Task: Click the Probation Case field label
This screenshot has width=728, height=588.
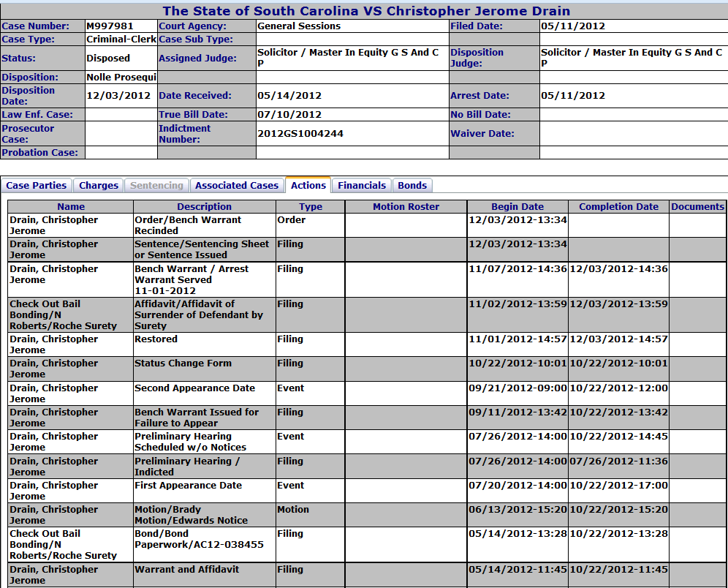Action: (x=40, y=152)
